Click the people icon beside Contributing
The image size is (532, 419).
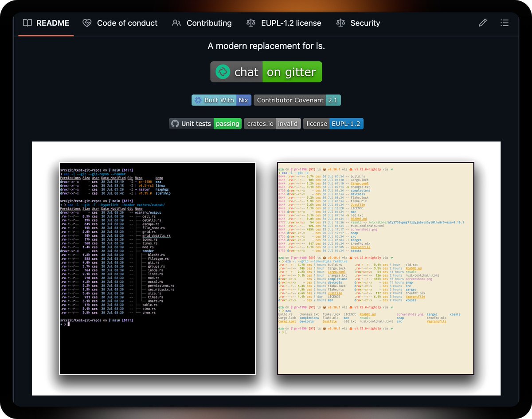tap(176, 23)
